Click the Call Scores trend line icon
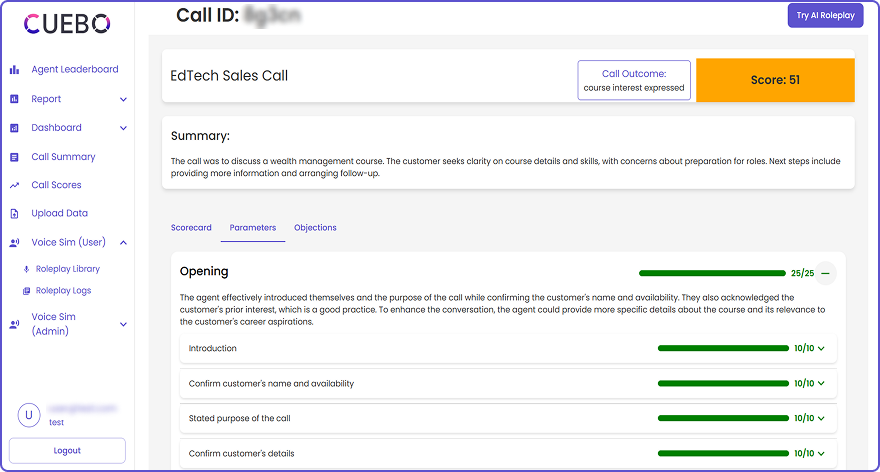This screenshot has width=880, height=472. point(15,185)
